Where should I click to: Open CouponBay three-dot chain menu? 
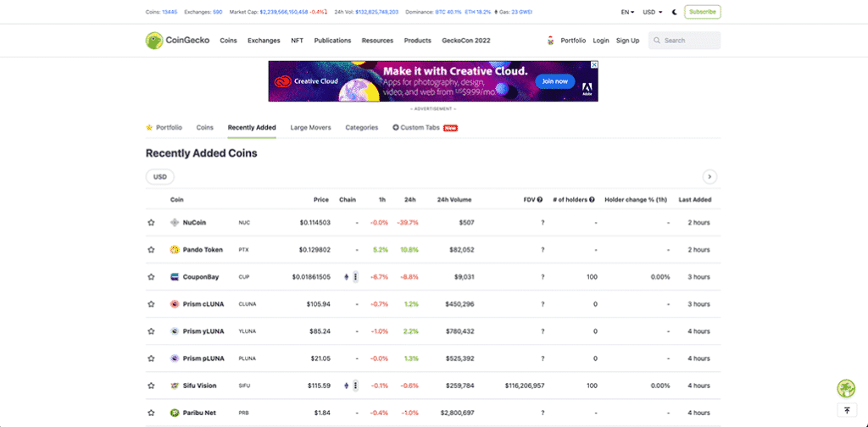coord(355,276)
